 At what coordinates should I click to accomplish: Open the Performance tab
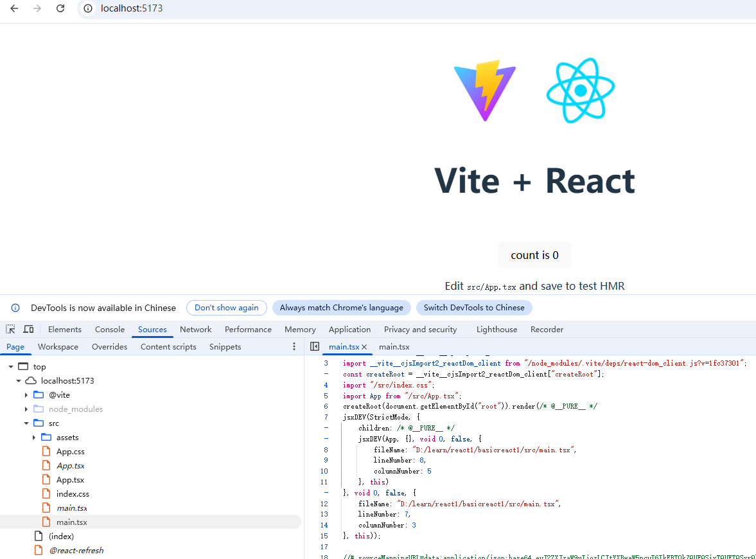coord(248,330)
